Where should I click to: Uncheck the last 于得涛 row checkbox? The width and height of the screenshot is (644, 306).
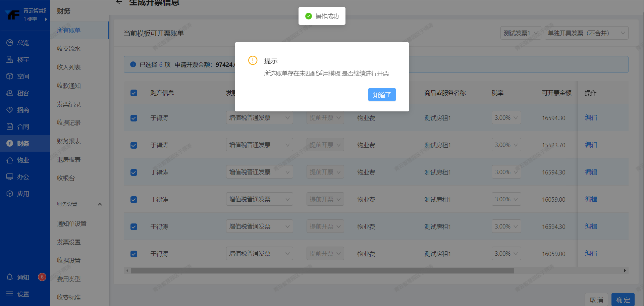click(134, 254)
